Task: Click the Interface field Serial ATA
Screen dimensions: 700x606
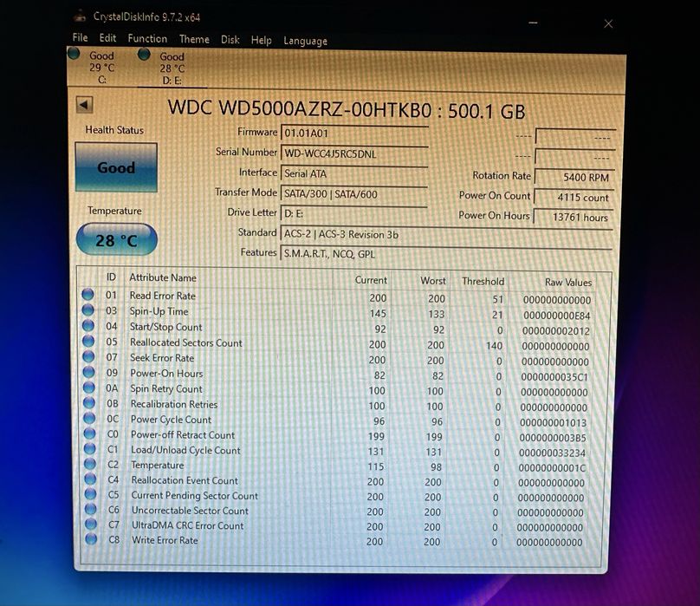Action: 354,173
